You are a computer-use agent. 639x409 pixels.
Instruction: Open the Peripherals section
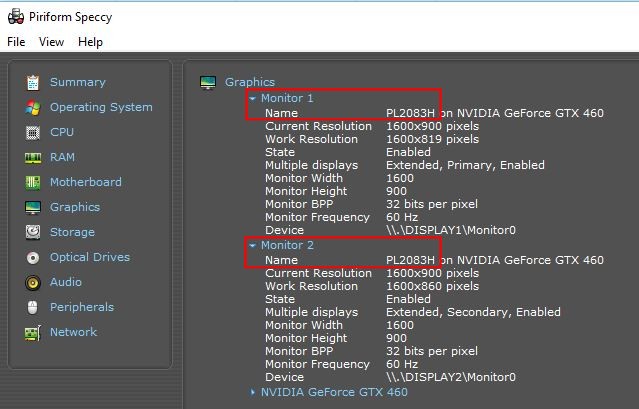(x=82, y=307)
